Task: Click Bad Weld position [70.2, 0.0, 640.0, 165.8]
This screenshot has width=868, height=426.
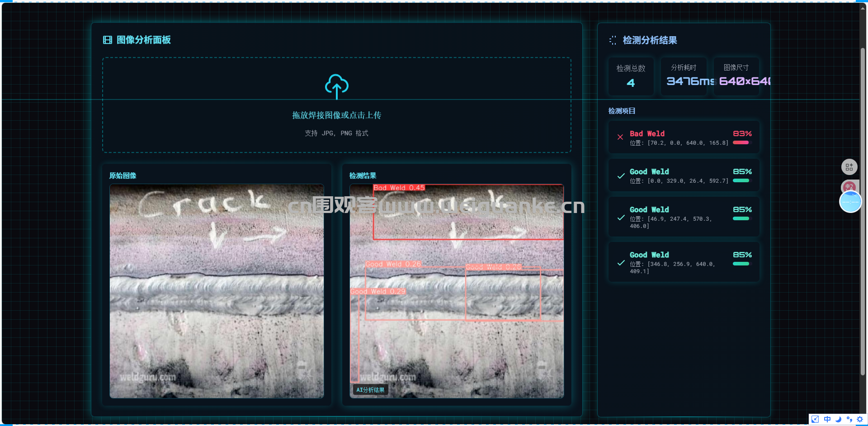Action: coord(679,143)
